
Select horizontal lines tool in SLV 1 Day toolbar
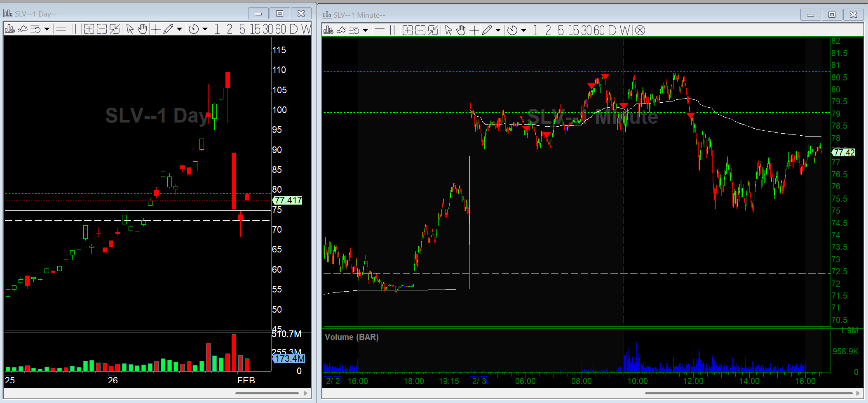[61, 29]
